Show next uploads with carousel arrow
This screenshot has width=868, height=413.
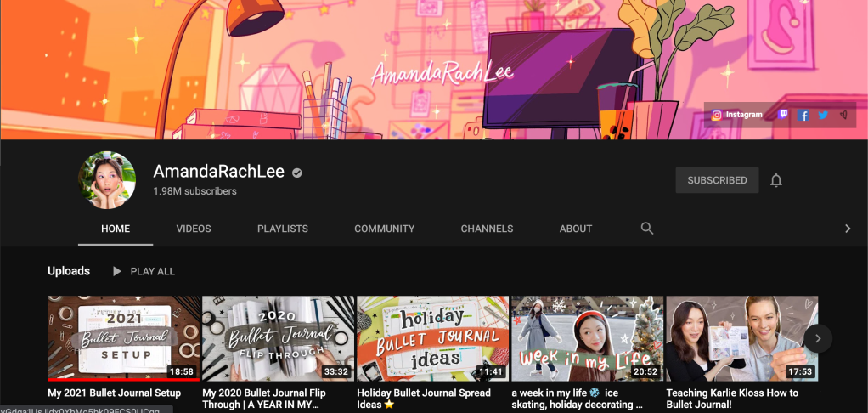click(818, 338)
